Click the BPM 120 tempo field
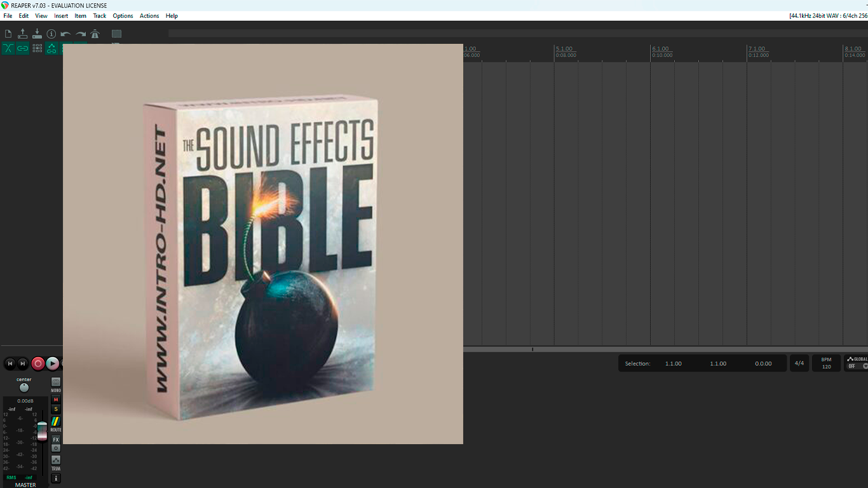The width and height of the screenshot is (868, 488). [x=826, y=363]
